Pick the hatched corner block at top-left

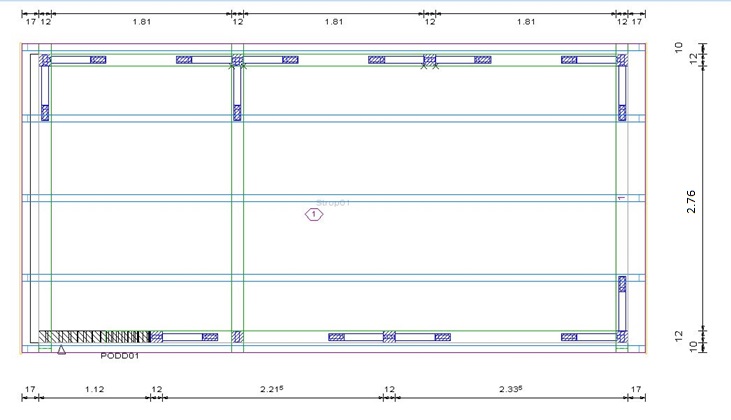click(45, 61)
